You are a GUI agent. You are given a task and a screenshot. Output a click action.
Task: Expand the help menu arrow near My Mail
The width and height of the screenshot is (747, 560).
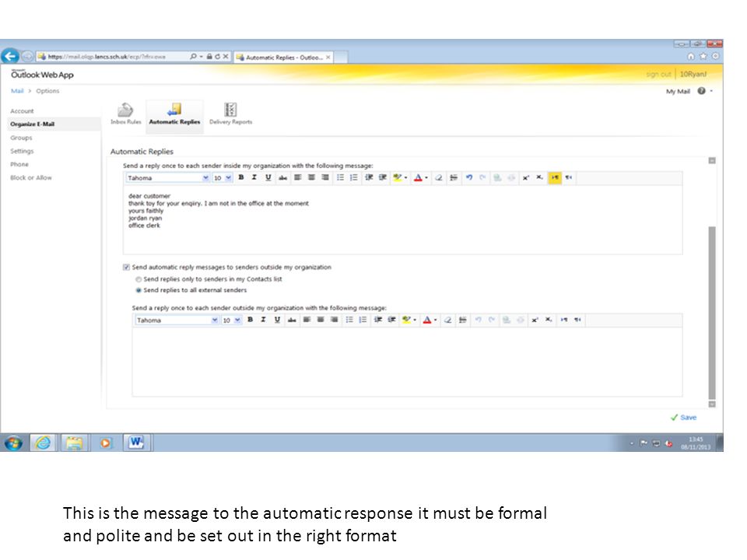[x=711, y=91]
